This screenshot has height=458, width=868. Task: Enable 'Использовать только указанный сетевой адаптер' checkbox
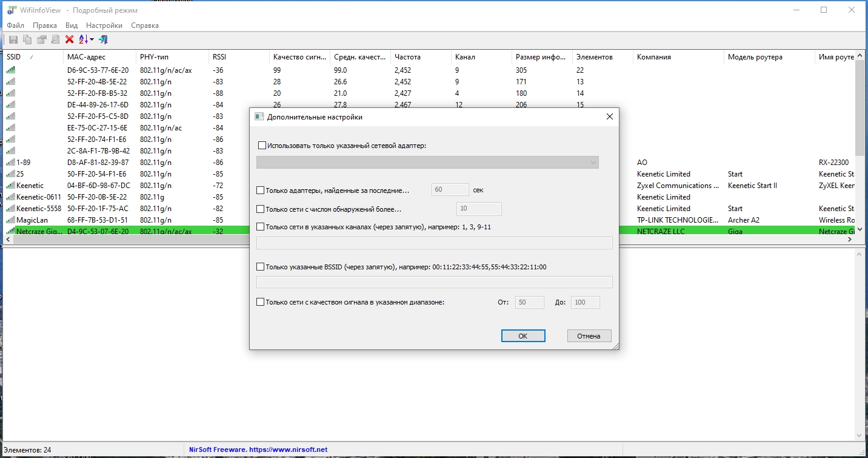(x=262, y=146)
